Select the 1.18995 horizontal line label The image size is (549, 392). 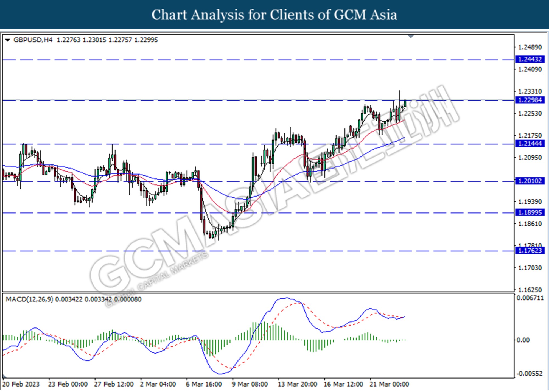point(530,212)
